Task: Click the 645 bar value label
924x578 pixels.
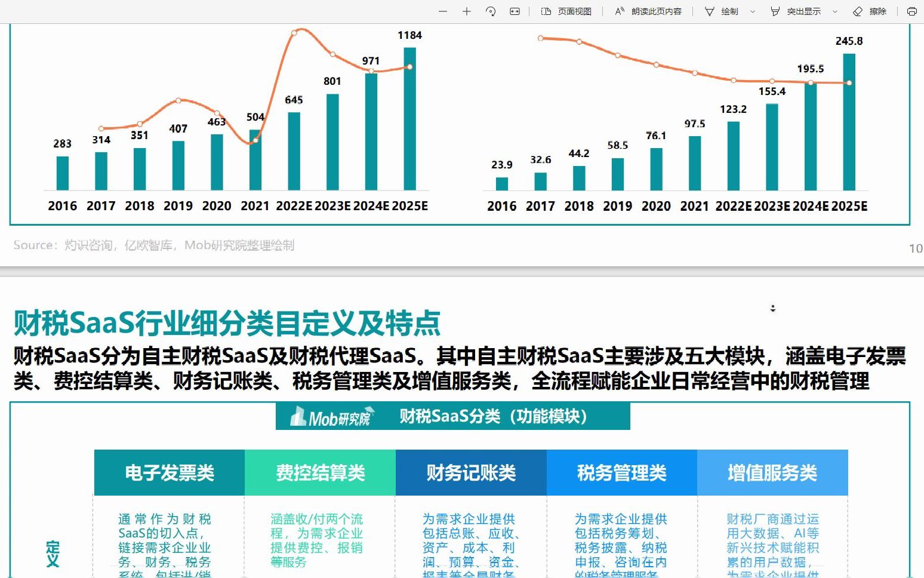Action: tap(294, 100)
